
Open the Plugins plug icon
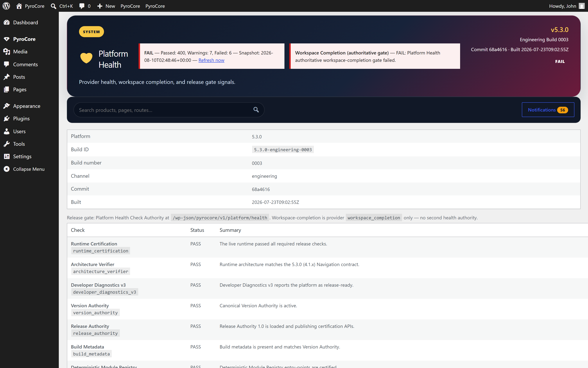pyautogui.click(x=7, y=118)
